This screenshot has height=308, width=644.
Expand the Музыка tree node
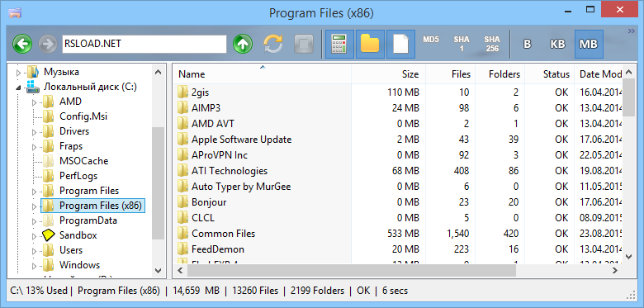(18, 73)
